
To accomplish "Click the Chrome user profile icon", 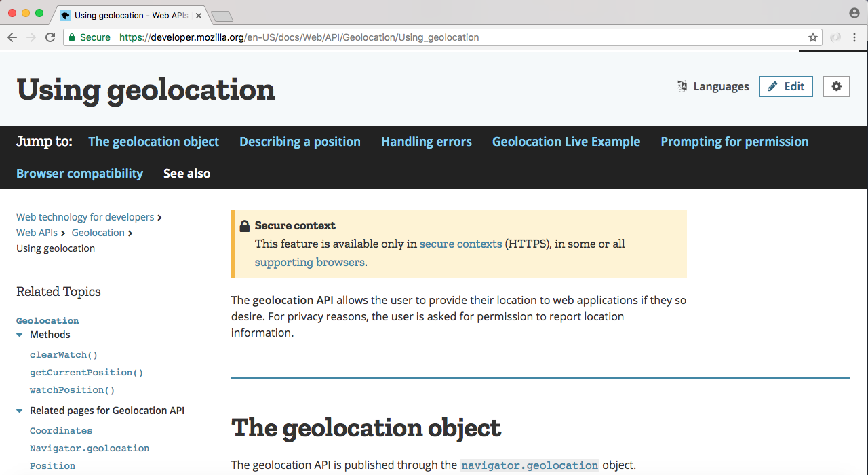I will pyautogui.click(x=854, y=13).
